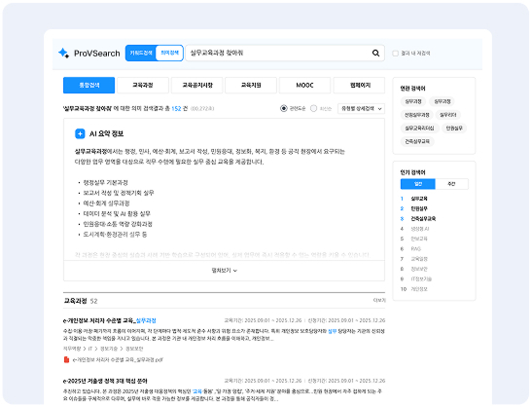The image size is (532, 407).
Task: Click the ProVSearch sparkle logo icon
Action: 63,53
